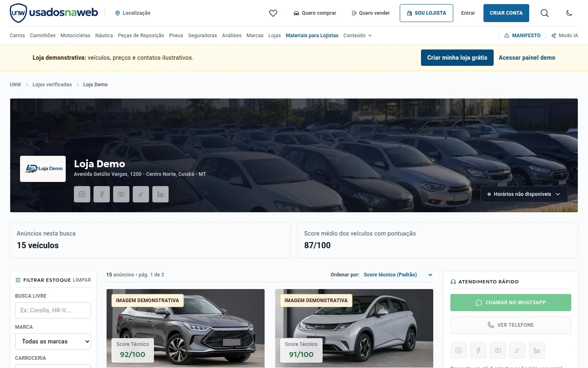Open Facebook icon in the banner
Viewport: 588px width, 368px height.
pos(102,194)
